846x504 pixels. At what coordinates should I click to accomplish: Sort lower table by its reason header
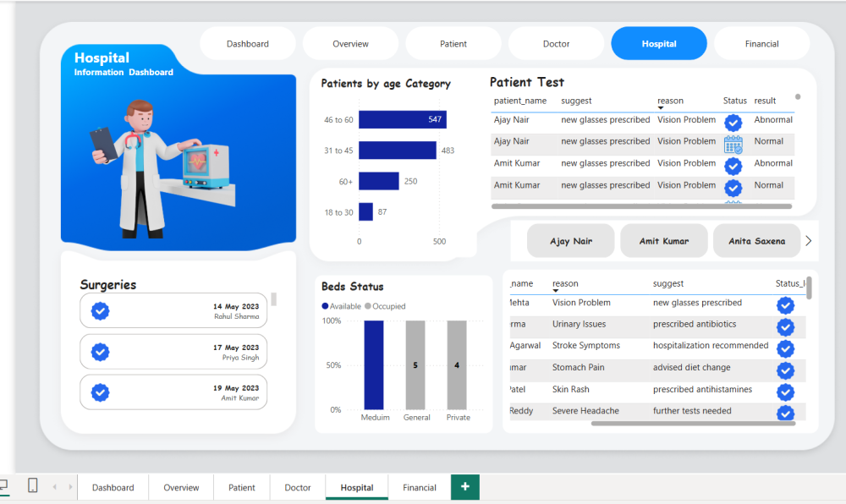tap(565, 284)
